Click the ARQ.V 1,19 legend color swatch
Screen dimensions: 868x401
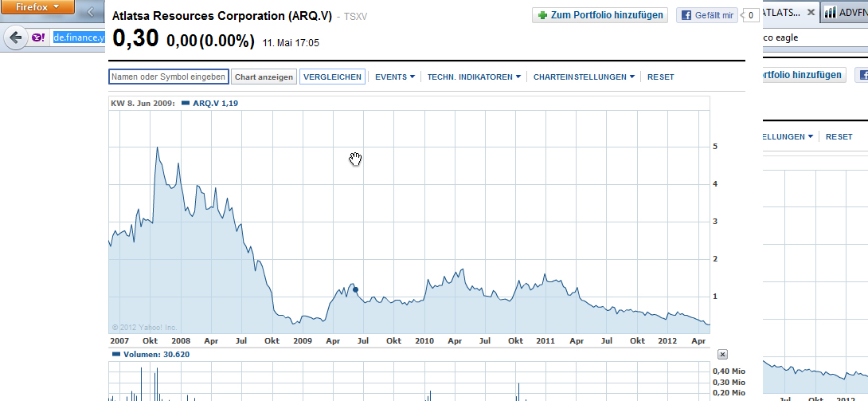coord(186,103)
